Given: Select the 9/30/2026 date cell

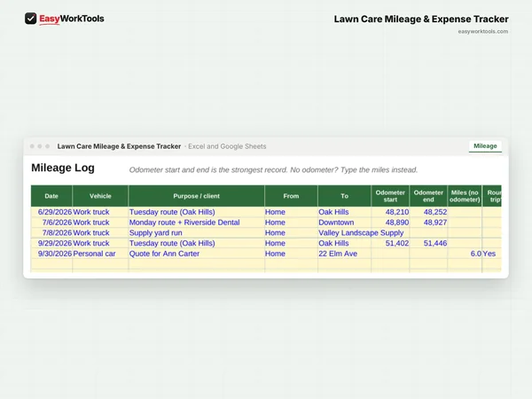Looking at the screenshot, I should [x=51, y=254].
